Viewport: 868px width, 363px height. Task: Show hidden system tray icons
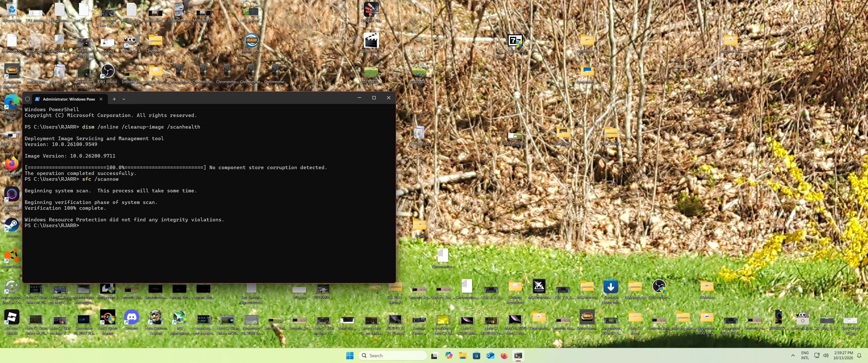(793, 356)
